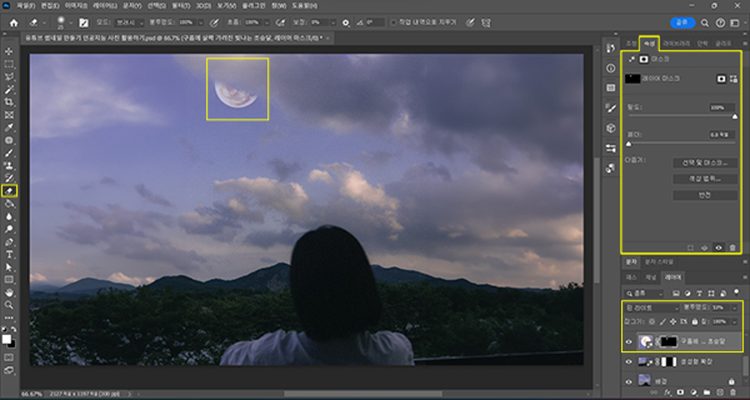Click the Select and Mask button
This screenshot has width=750, height=400.
click(705, 163)
